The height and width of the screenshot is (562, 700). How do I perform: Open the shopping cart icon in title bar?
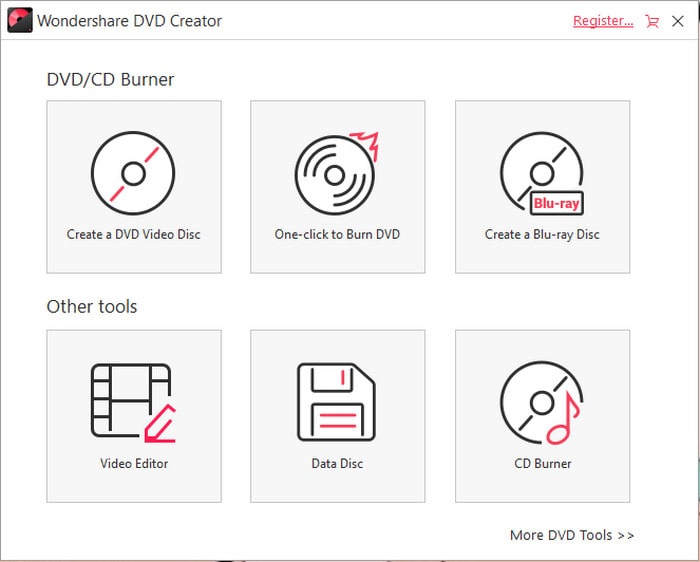[x=652, y=20]
